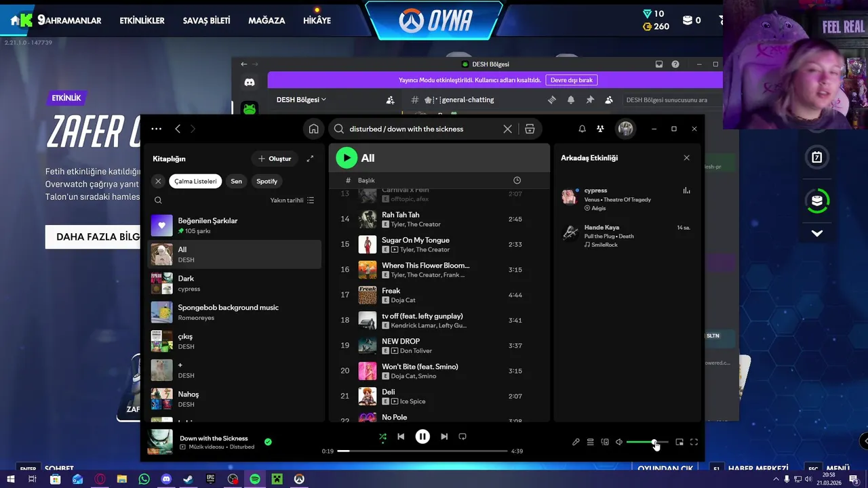Screen dimensions: 868x488
Task: Select the track Freak by Doja Cat
Action: point(439,295)
